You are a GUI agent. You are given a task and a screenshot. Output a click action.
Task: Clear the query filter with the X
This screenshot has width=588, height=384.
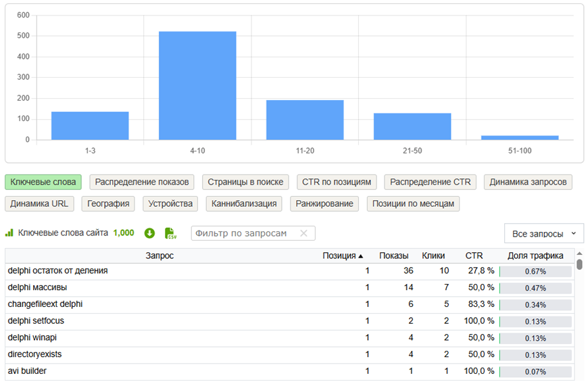pyautogui.click(x=303, y=233)
